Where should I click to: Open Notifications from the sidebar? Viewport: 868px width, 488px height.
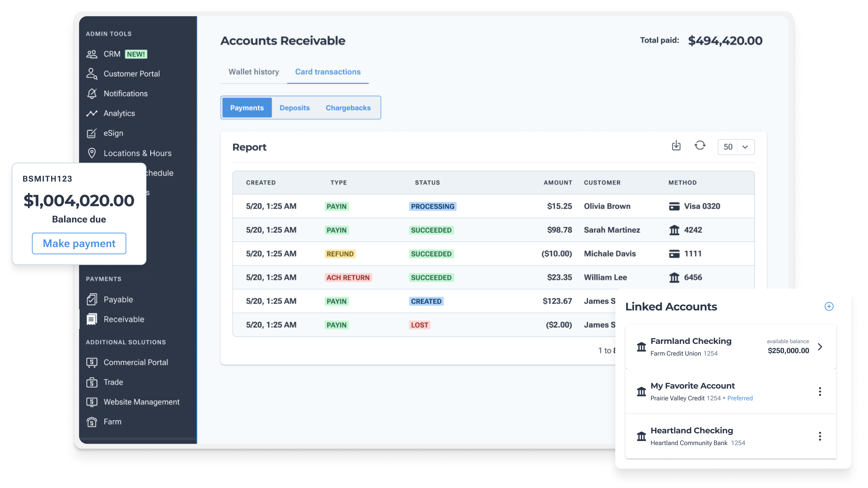(x=125, y=94)
